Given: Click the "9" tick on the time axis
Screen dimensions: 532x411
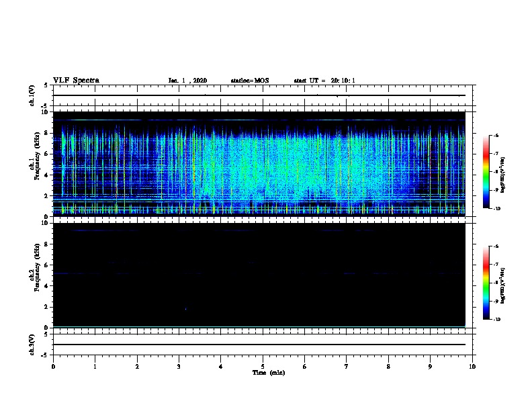Looking at the screenshot, I should click(430, 367).
